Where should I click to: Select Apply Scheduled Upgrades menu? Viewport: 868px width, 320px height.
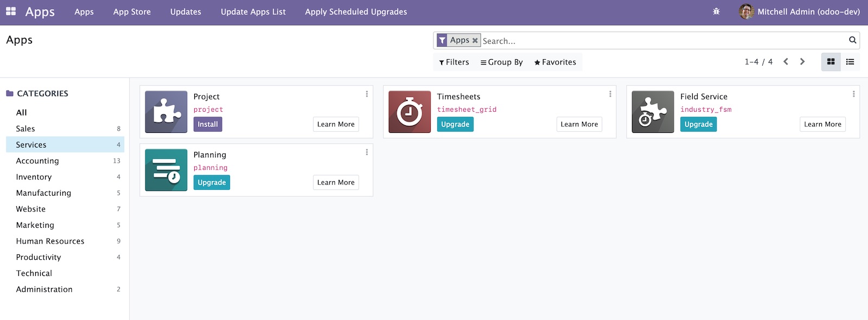click(x=356, y=12)
